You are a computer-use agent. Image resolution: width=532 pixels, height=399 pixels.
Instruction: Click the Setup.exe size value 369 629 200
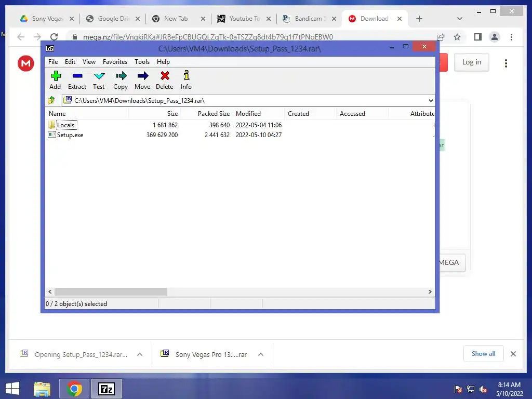click(x=162, y=135)
